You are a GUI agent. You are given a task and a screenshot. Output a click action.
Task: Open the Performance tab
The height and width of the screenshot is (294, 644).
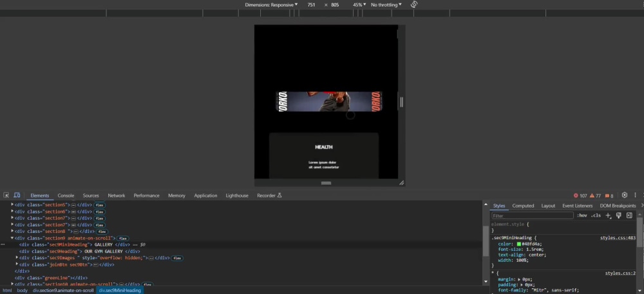(146, 196)
